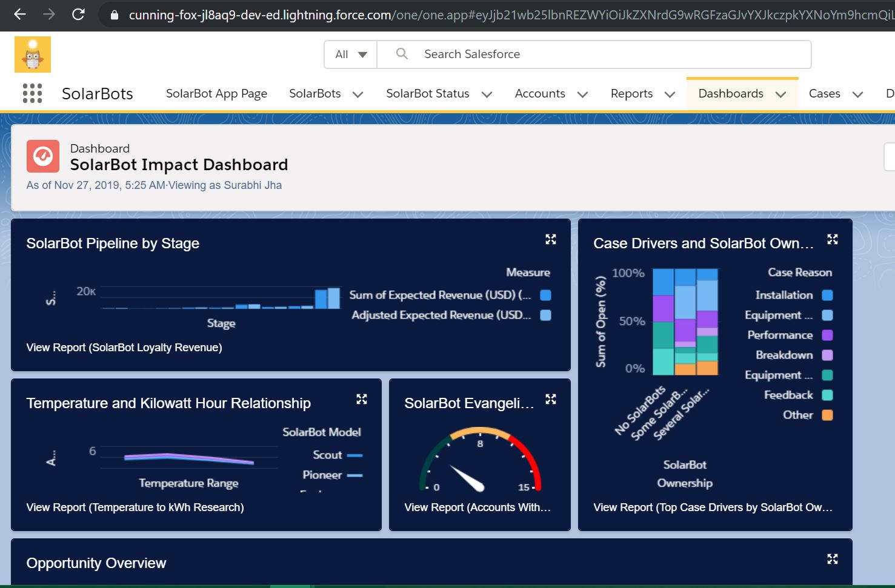Click the tallest pipeline stage bar
This screenshot has height=588, width=895.
click(x=334, y=298)
